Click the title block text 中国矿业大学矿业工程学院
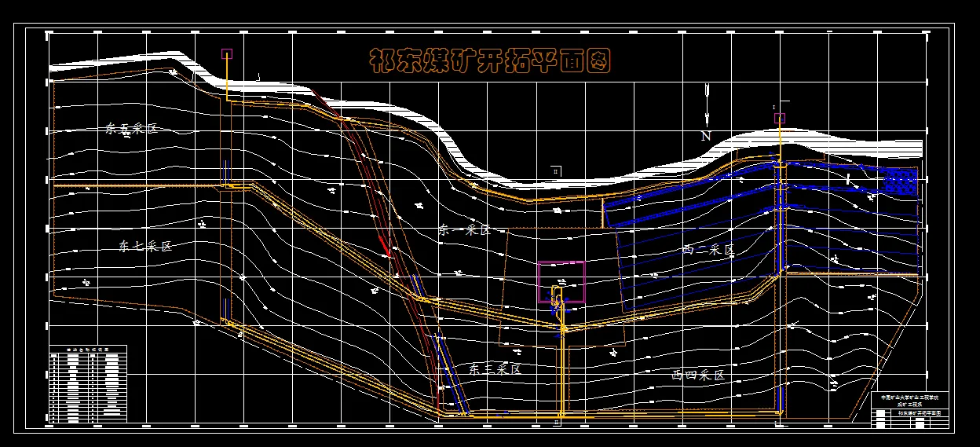The width and height of the screenshot is (980, 447). pos(910,398)
